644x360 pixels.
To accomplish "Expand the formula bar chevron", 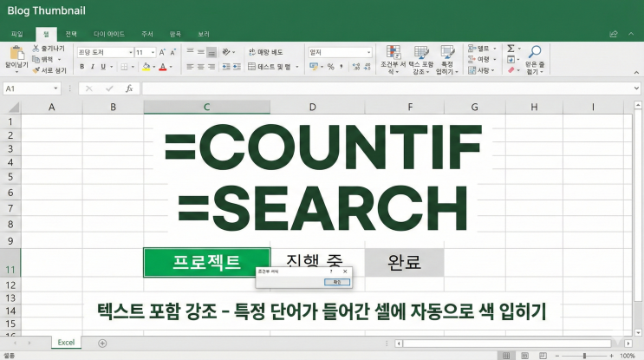I will point(636,88).
